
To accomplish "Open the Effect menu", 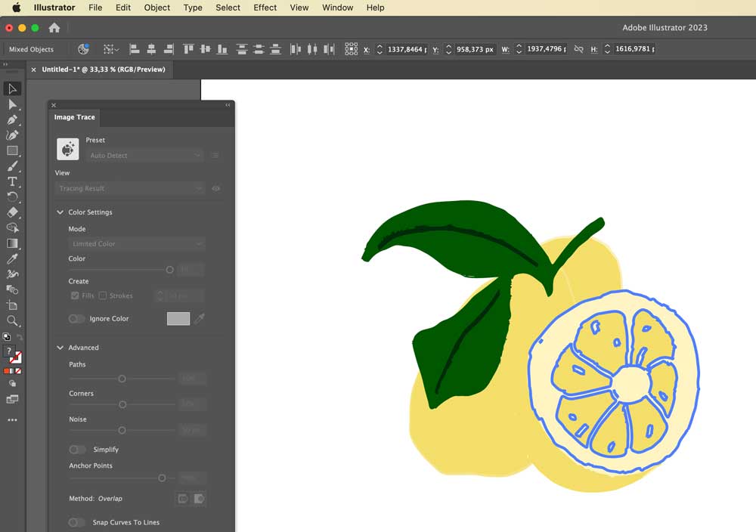I will tap(265, 8).
